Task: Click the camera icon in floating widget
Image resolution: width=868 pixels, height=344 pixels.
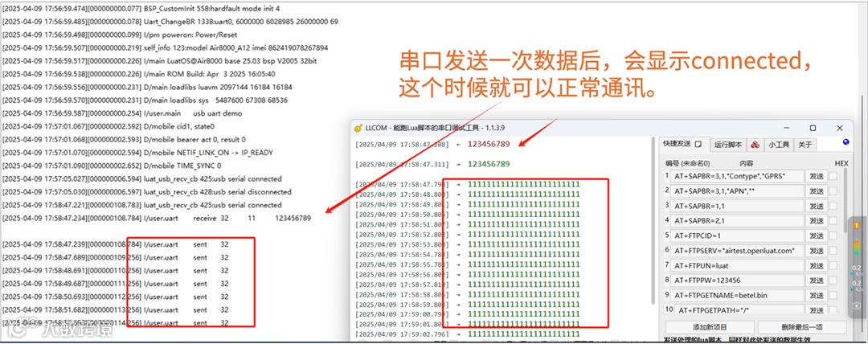Action: pyautogui.click(x=856, y=305)
